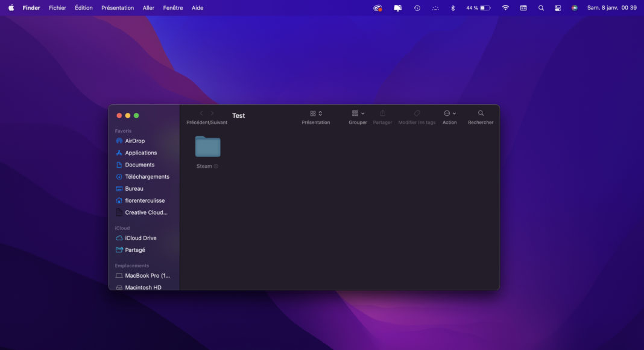Viewport: 644px width, 350px height.
Task: Open Spotlight search in menu bar
Action: (x=541, y=8)
